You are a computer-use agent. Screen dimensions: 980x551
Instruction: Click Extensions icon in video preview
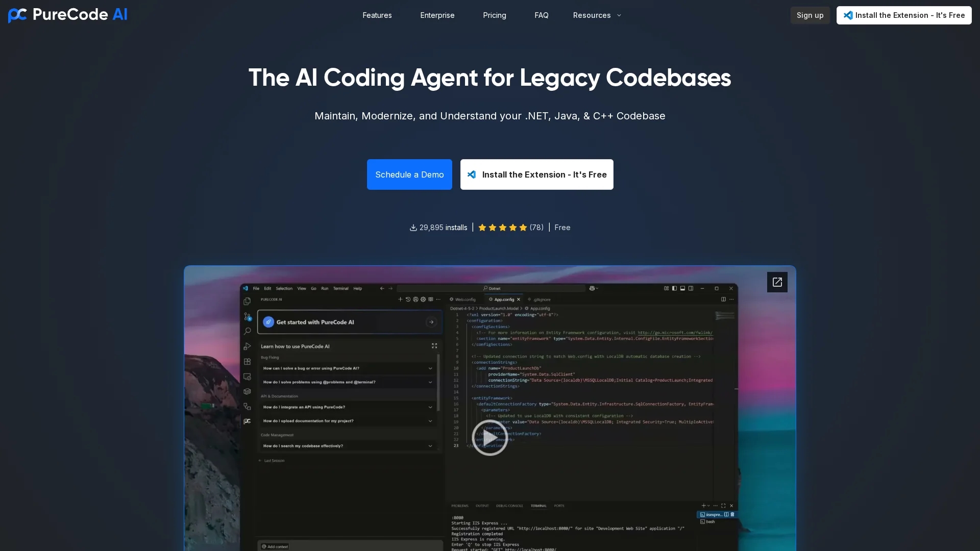point(247,362)
